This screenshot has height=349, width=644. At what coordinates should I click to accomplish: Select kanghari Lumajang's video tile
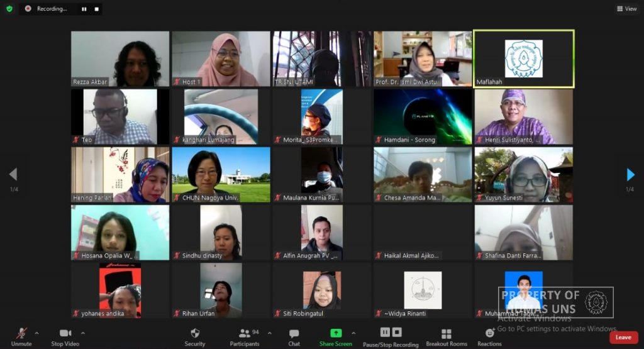[x=221, y=116]
